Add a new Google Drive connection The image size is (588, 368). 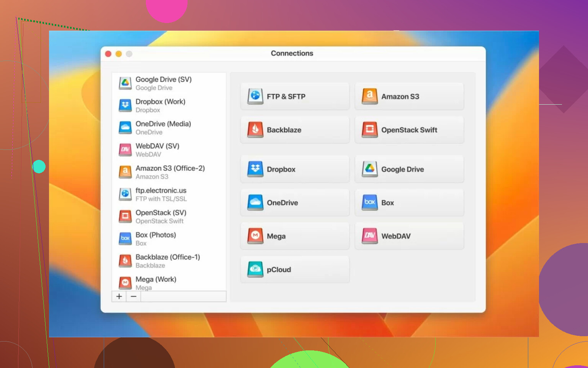pyautogui.click(x=409, y=169)
